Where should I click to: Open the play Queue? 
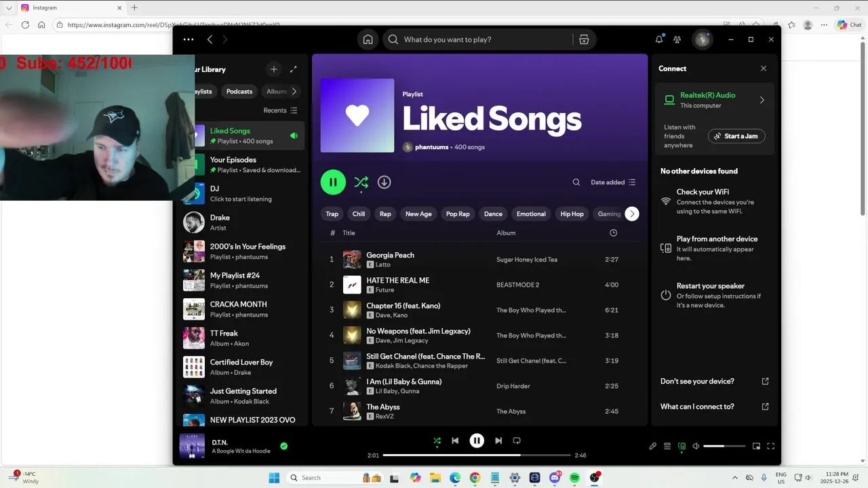pyautogui.click(x=667, y=446)
